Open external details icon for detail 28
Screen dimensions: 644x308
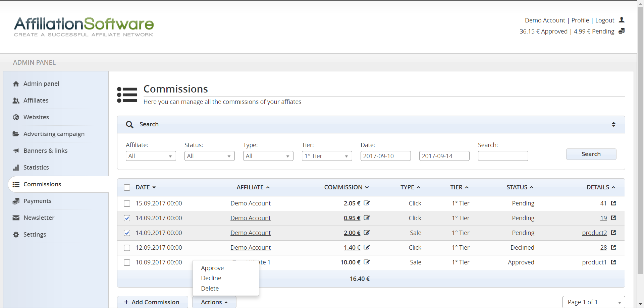[x=613, y=247]
